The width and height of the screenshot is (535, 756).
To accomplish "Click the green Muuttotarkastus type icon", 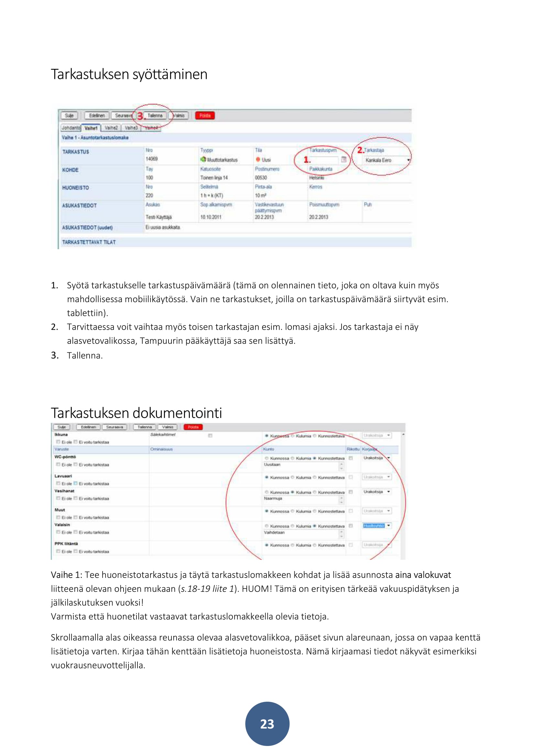I will [203, 160].
